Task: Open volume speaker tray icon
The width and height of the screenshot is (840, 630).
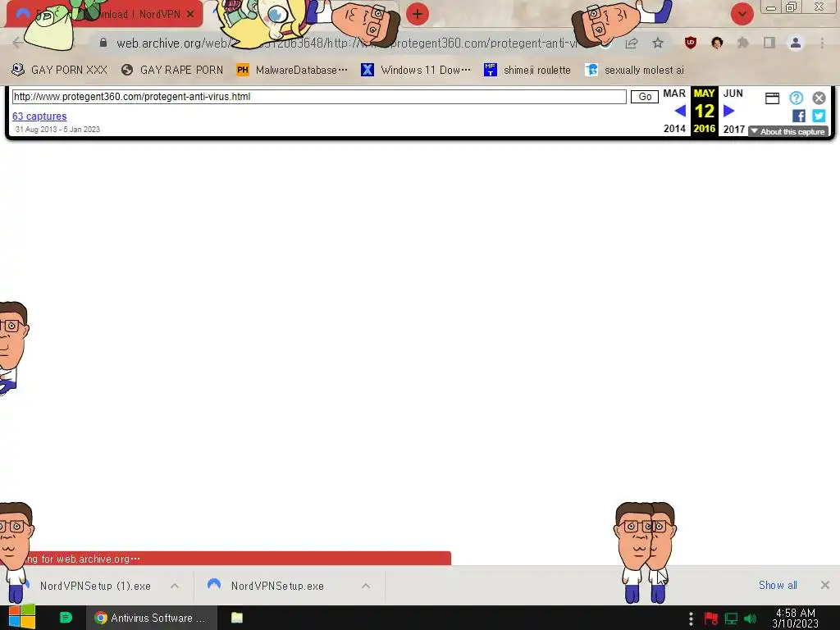Action: point(750,619)
